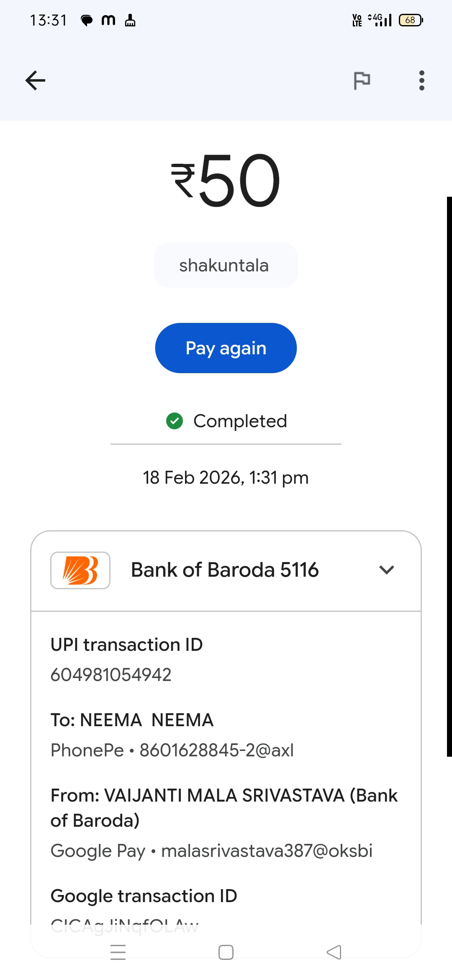Tap the Bank of Baroda logo
The height and width of the screenshot is (980, 452).
80,570
